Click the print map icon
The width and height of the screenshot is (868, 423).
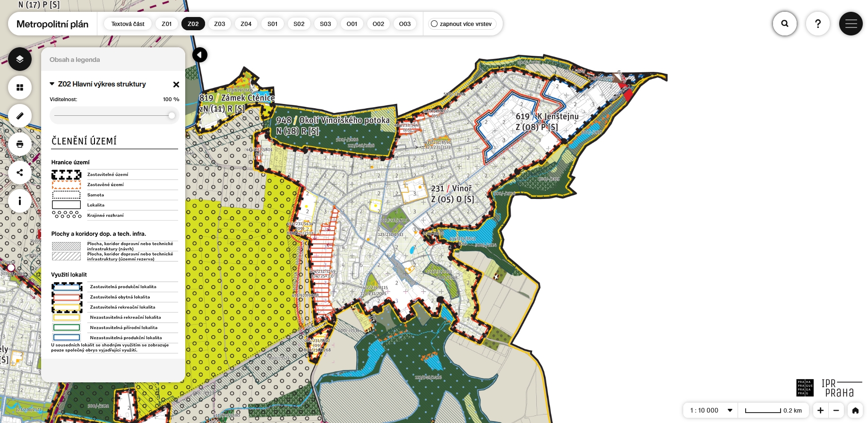click(x=20, y=144)
